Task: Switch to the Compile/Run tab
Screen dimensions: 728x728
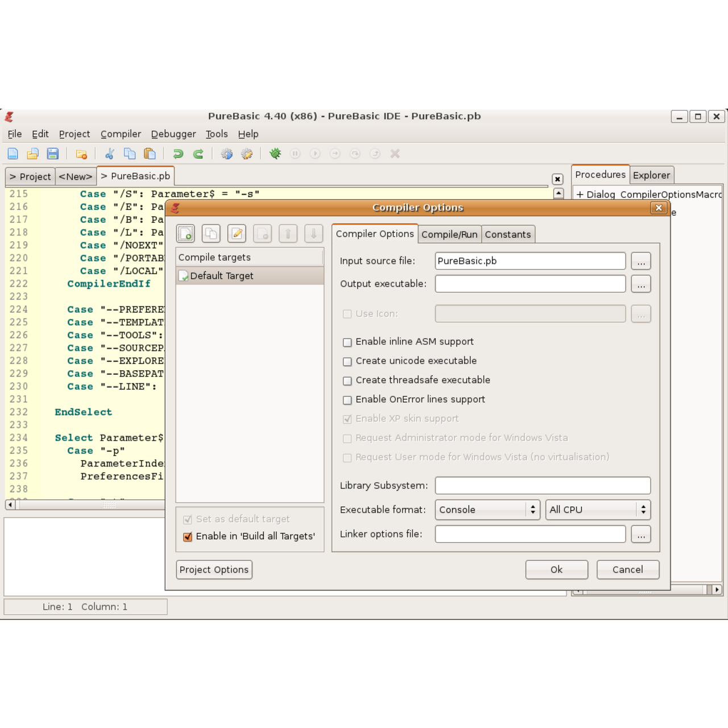Action: pyautogui.click(x=449, y=234)
